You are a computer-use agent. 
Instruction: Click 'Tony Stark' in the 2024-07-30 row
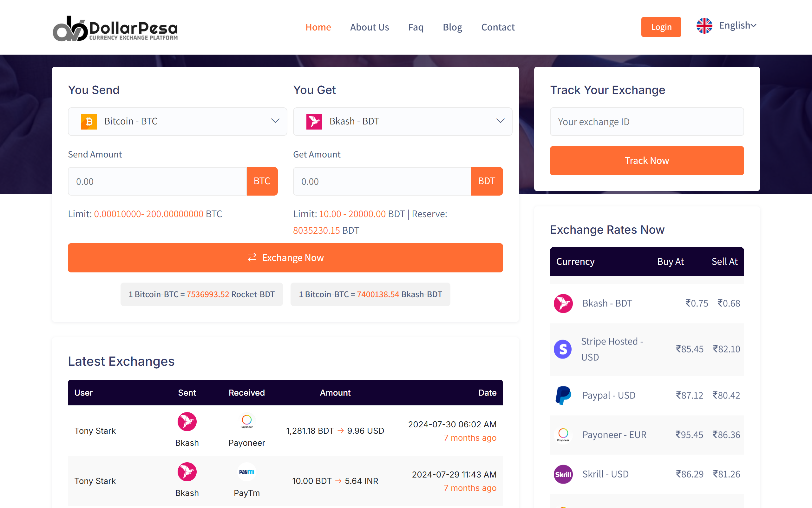(x=95, y=431)
